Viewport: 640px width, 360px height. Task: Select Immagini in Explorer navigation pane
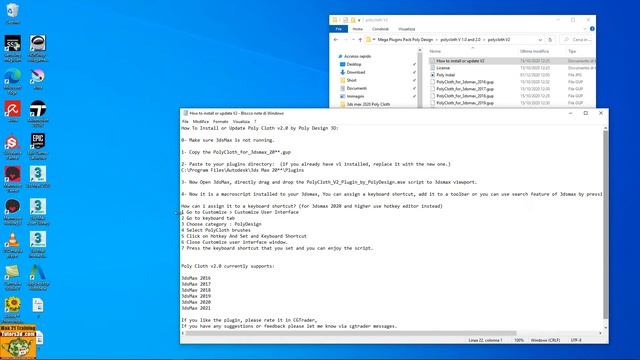[x=355, y=96]
